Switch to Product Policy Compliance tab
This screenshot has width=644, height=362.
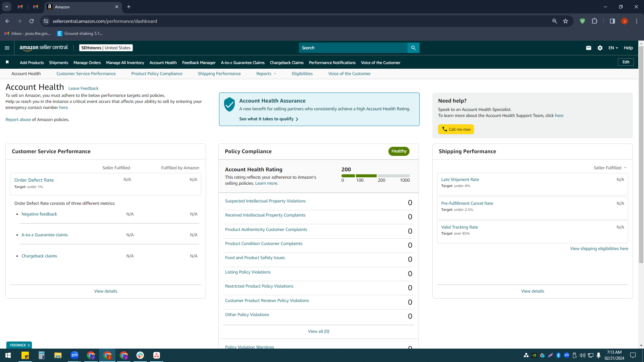point(157,74)
